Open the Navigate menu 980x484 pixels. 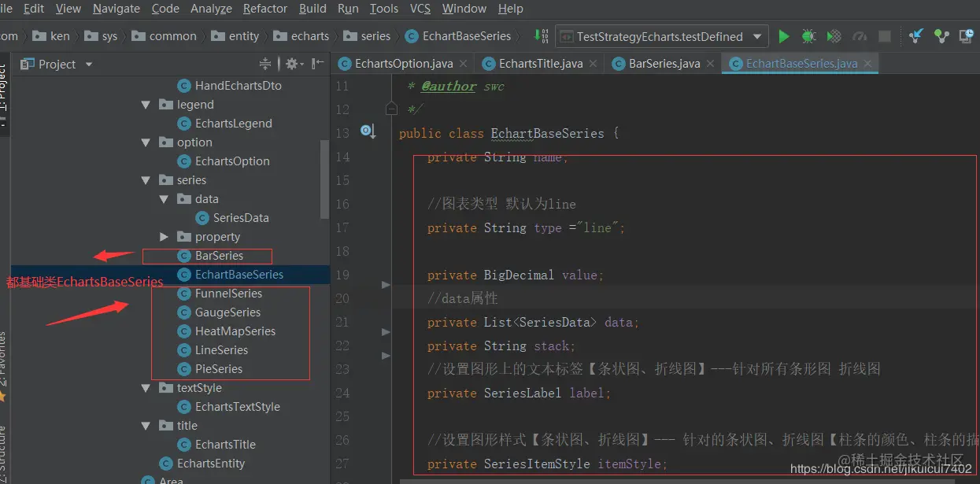[116, 9]
